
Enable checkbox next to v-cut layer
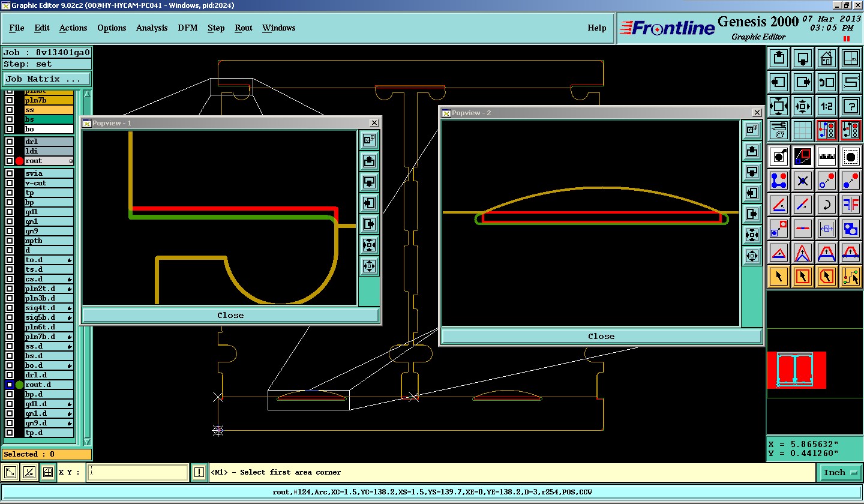pyautogui.click(x=10, y=183)
